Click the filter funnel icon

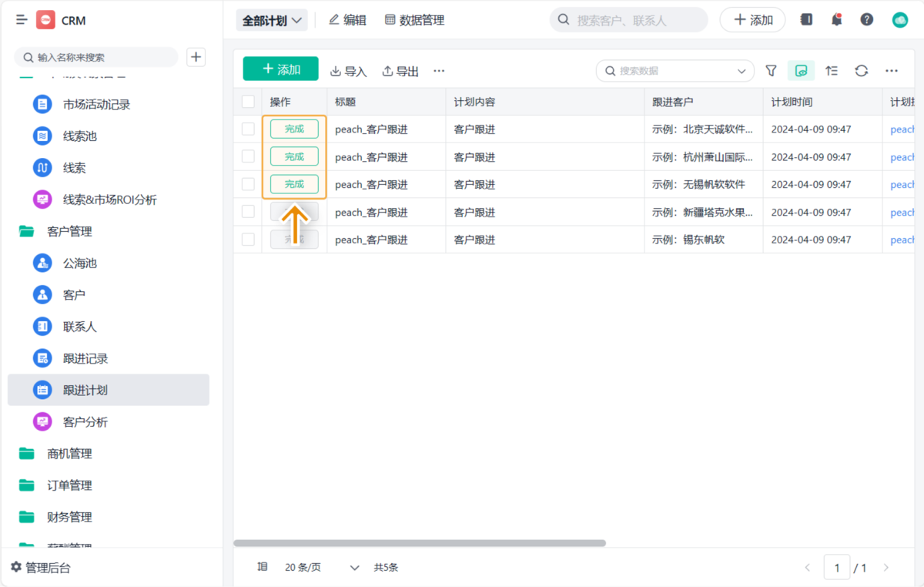click(771, 71)
